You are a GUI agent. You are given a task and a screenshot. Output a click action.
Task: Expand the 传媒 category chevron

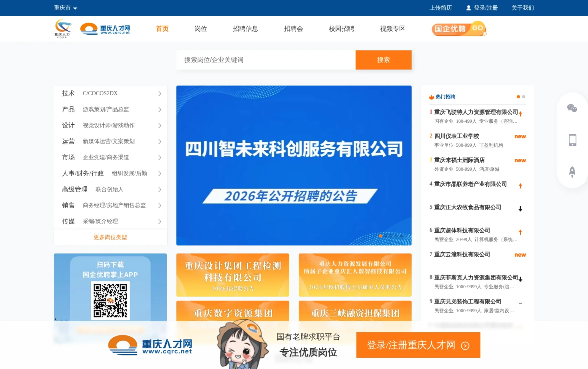click(160, 221)
